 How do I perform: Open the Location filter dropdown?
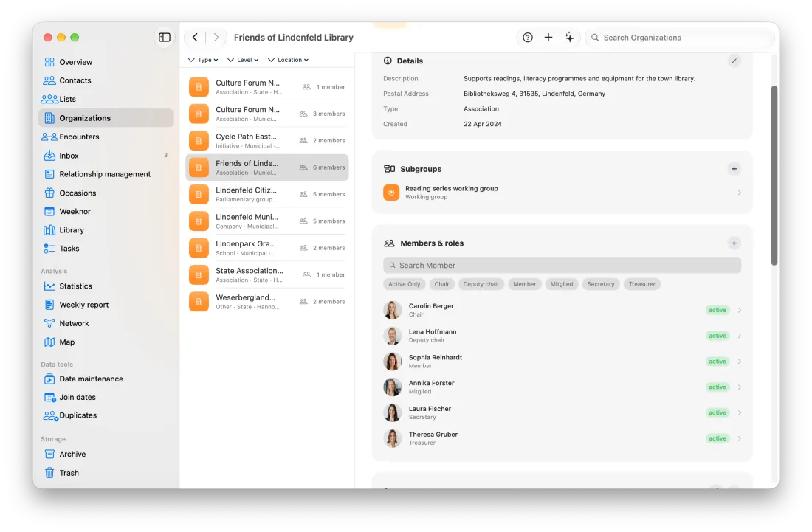(288, 60)
